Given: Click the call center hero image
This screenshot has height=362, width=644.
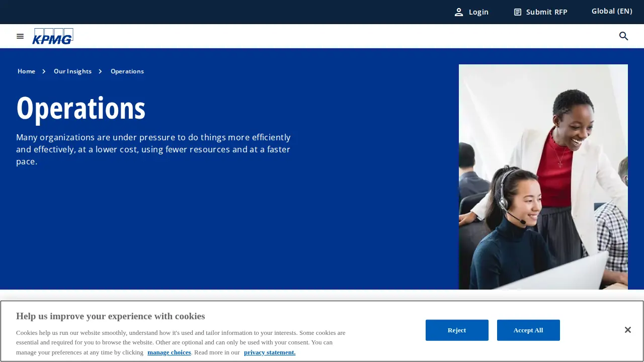Looking at the screenshot, I should [543, 177].
